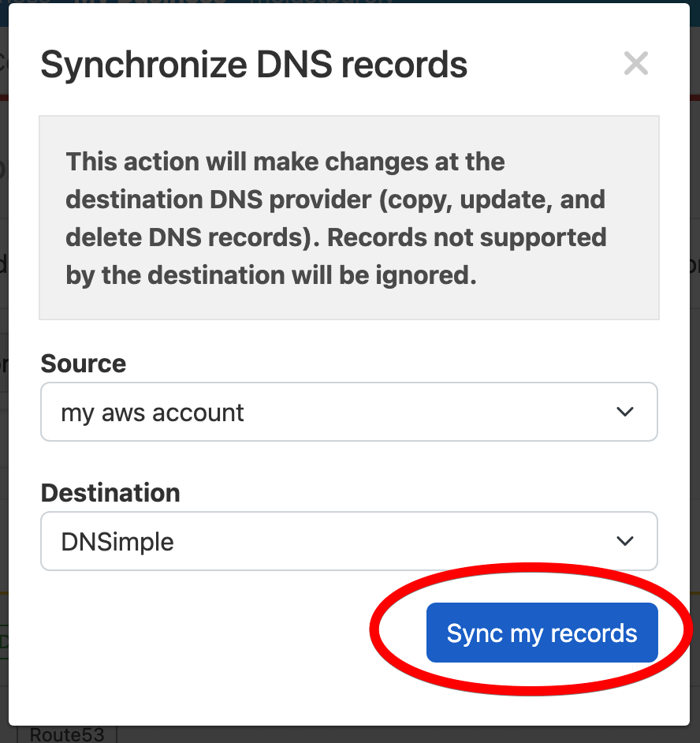700x743 pixels.
Task: Start the DNS record synchronization
Action: pyautogui.click(x=542, y=632)
